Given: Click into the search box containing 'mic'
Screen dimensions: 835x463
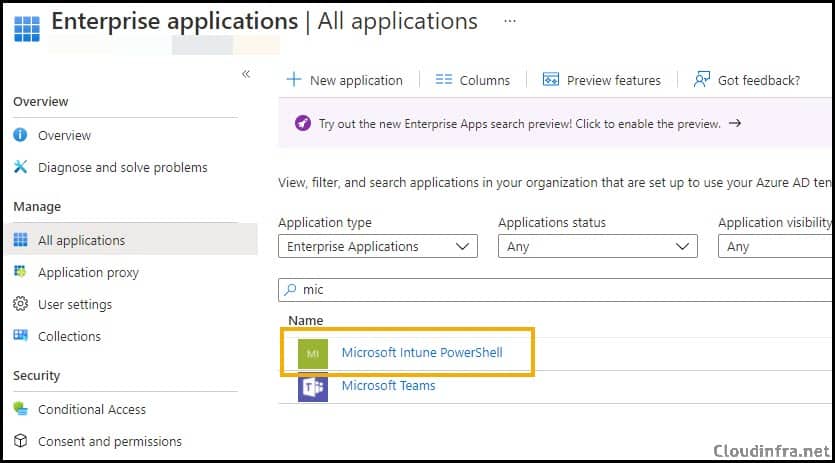Looking at the screenshot, I should tap(555, 289).
